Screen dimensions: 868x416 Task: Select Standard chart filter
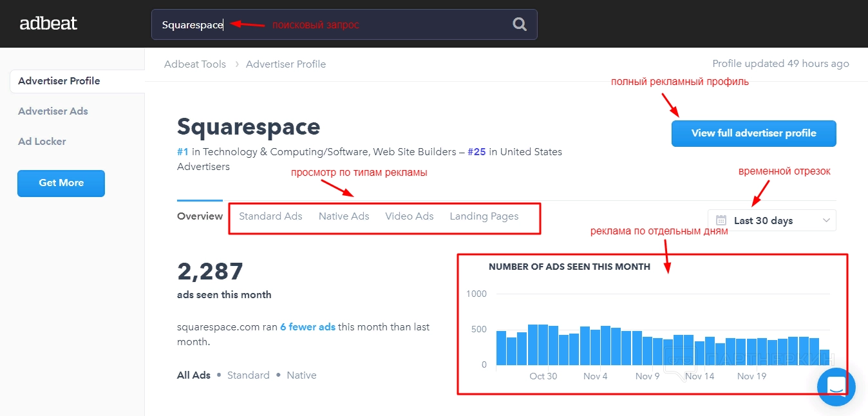[249, 375]
